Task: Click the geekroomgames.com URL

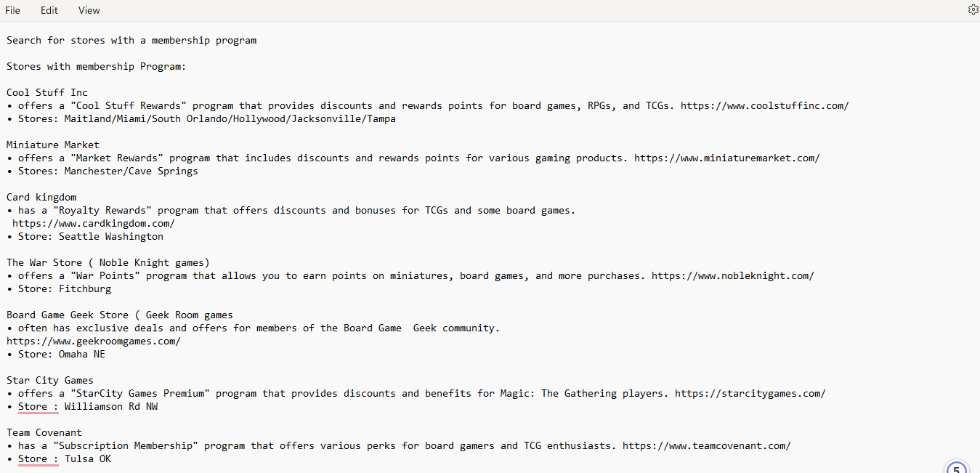Action: pyautogui.click(x=94, y=341)
